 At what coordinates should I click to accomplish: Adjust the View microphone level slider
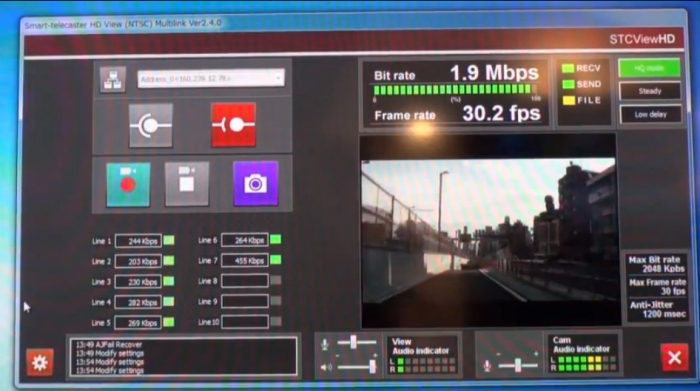(x=356, y=342)
